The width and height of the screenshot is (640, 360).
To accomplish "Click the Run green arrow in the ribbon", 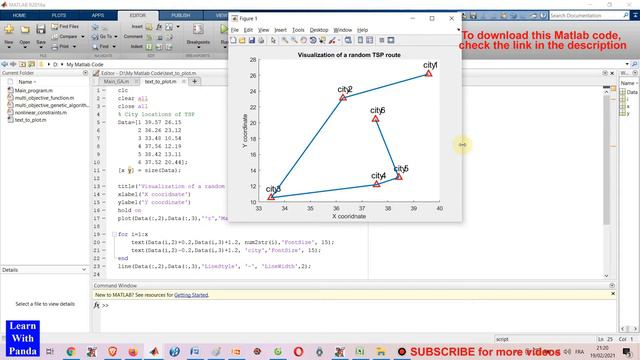I will tap(224, 29).
